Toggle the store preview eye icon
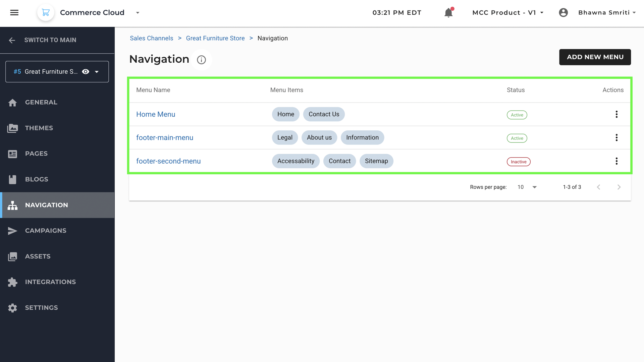644x362 pixels. click(86, 72)
